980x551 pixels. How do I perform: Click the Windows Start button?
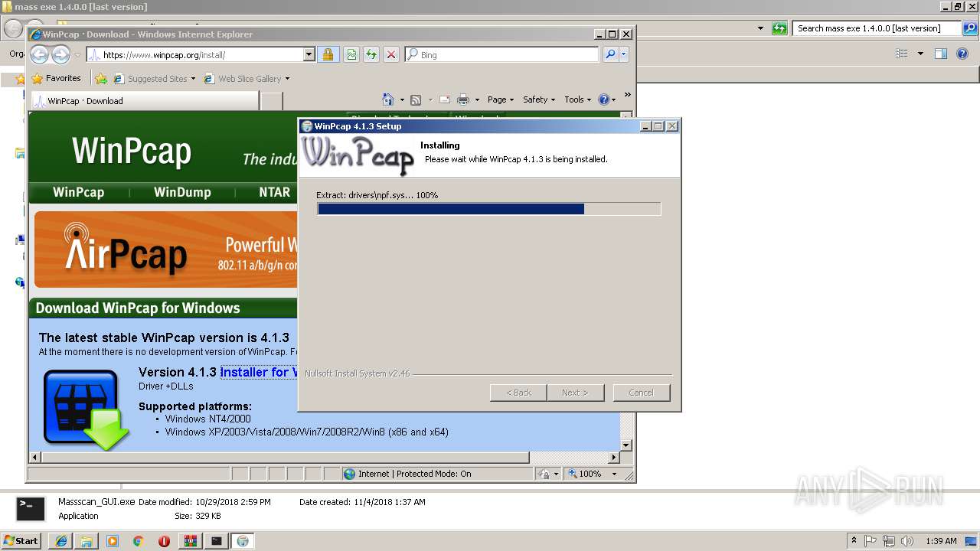21,541
